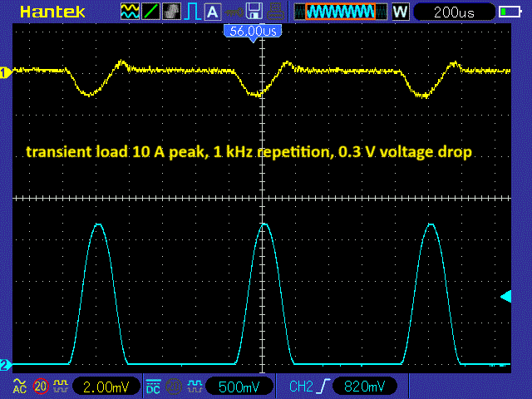Click the key lock icon
Image resolution: width=532 pixels, height=399 pixels.
coord(234,12)
